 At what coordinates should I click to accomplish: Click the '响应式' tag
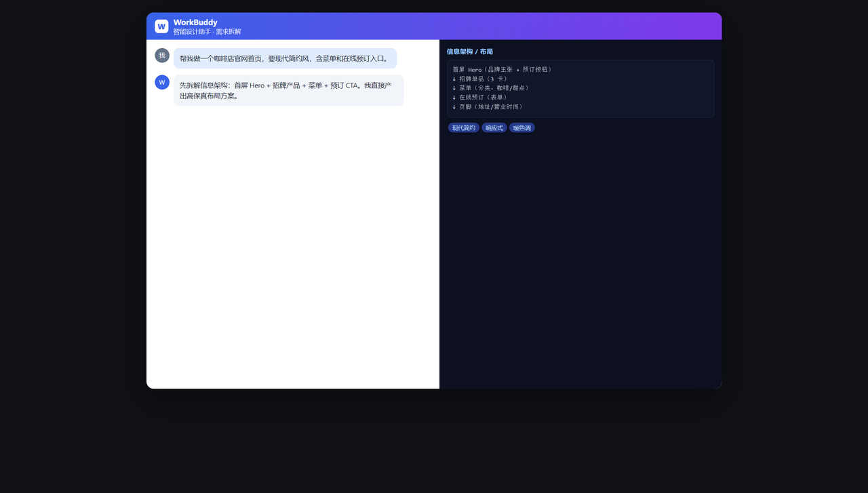pyautogui.click(x=494, y=127)
